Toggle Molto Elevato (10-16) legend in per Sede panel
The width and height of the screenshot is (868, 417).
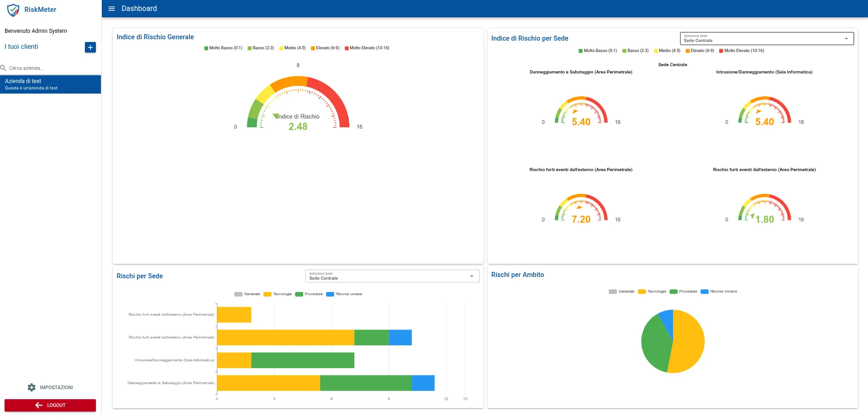[x=742, y=51]
